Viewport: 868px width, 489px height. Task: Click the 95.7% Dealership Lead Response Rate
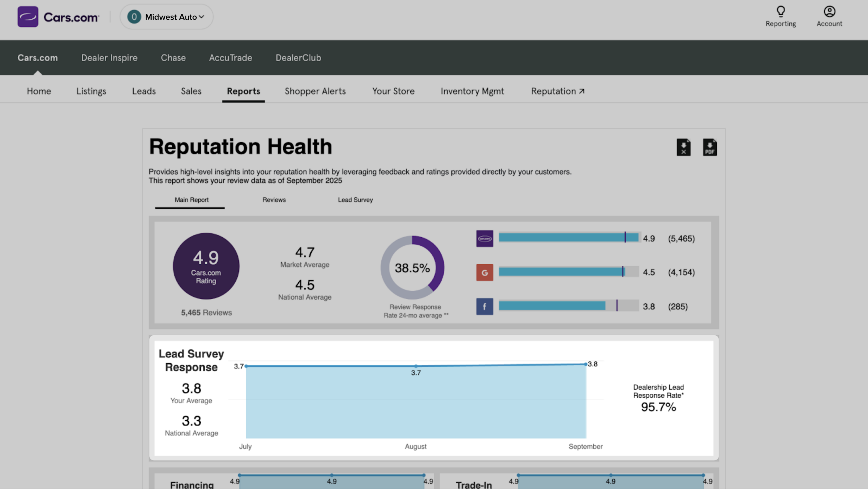(658, 407)
